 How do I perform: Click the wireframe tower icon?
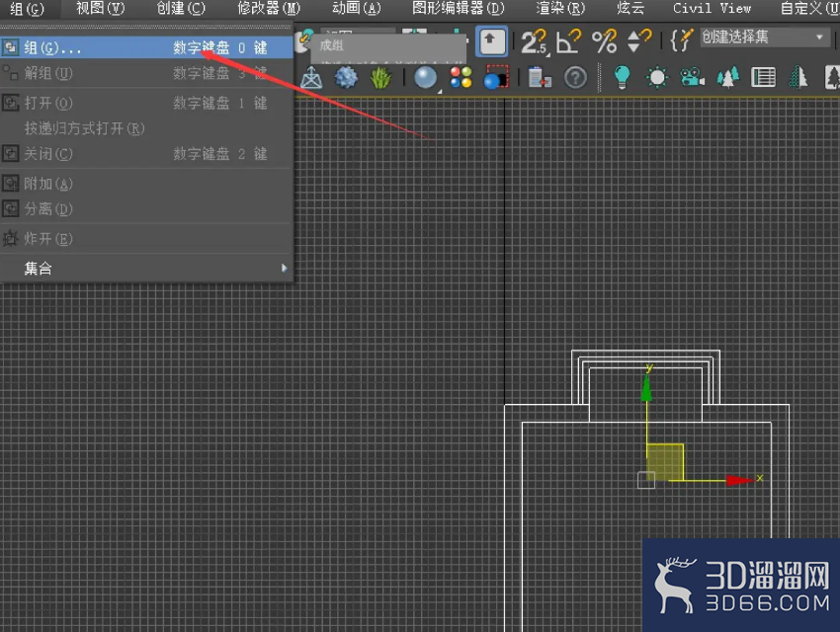click(x=311, y=78)
